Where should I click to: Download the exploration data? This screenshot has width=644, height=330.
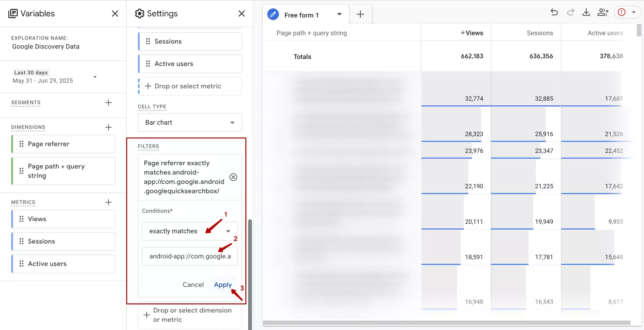(x=586, y=13)
